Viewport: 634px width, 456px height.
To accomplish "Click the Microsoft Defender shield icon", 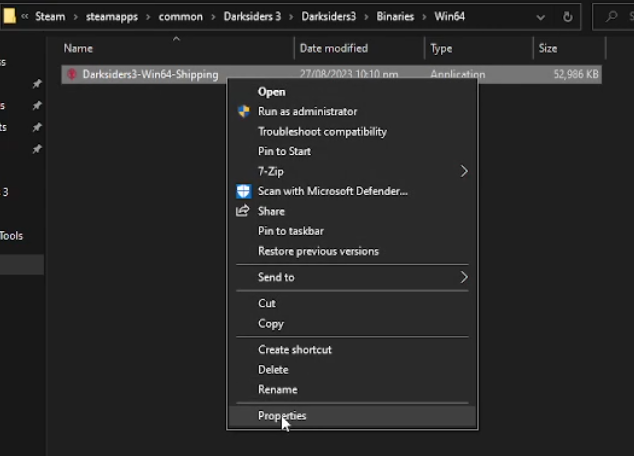I will pos(243,191).
